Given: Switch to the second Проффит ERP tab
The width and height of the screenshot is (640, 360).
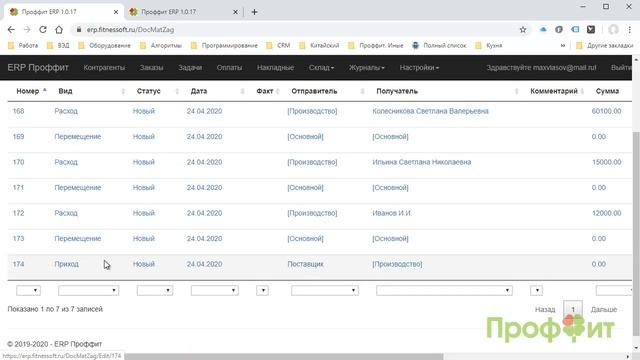Looking at the screenshot, I should pos(182,12).
